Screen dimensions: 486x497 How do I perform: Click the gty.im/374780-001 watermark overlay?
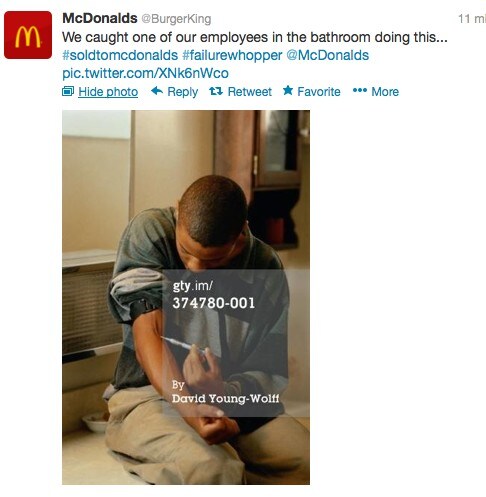(x=214, y=295)
